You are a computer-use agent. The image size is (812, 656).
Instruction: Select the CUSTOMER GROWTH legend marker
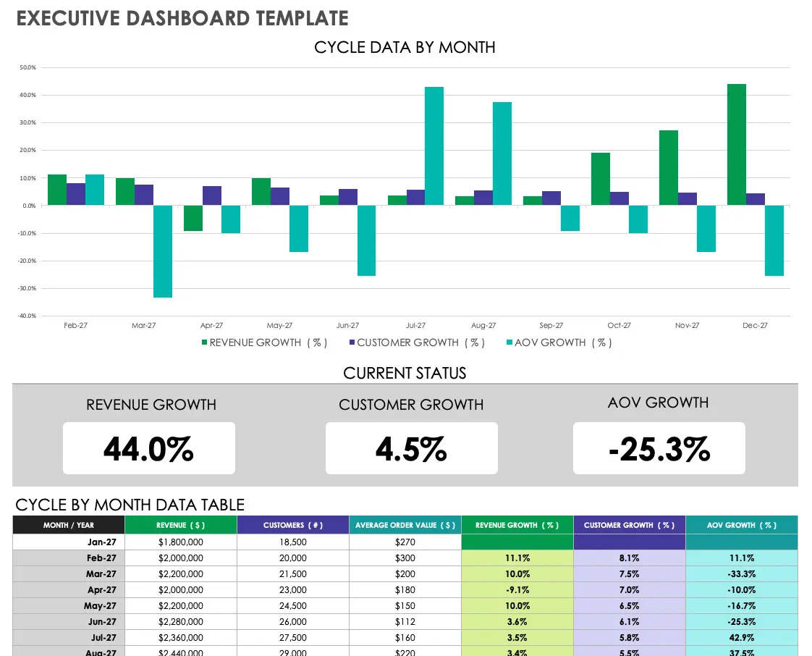point(352,342)
